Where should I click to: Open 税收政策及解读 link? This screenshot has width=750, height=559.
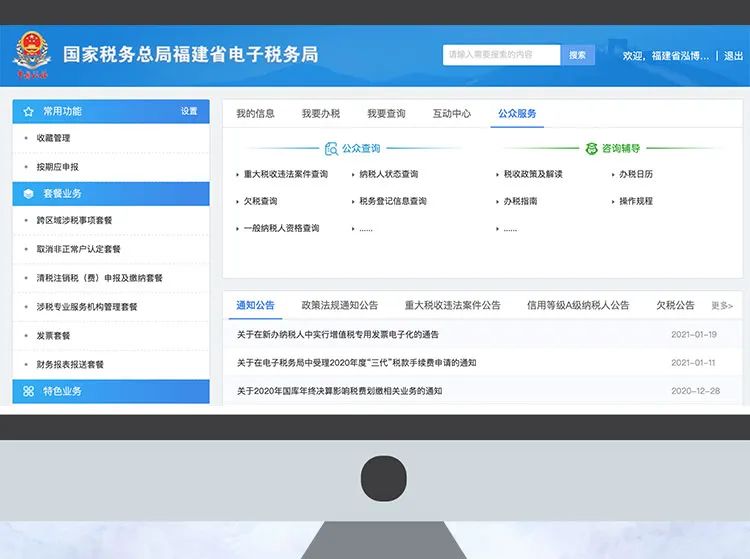(x=533, y=174)
